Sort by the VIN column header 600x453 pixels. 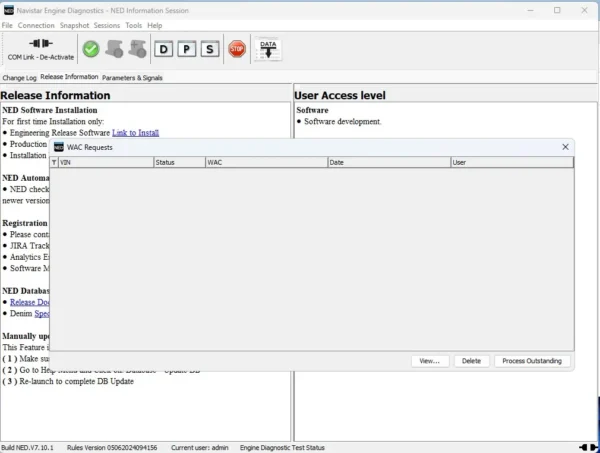pyautogui.click(x=106, y=163)
